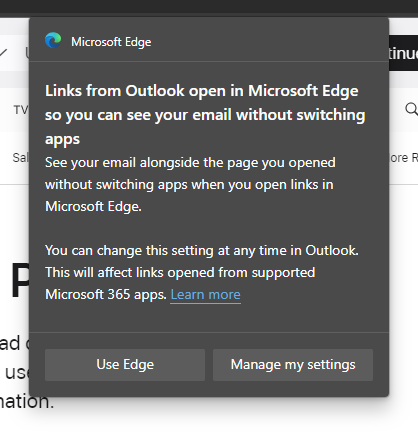418x438 pixels.
Task: Click the Microsoft Edge logo icon
Action: coord(53,40)
